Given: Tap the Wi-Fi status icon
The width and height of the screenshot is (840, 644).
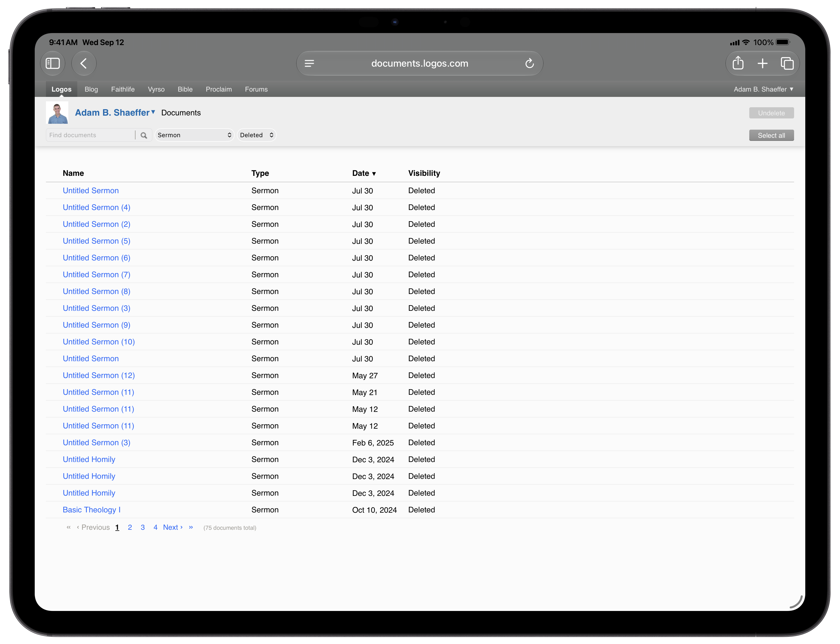Looking at the screenshot, I should tap(746, 42).
